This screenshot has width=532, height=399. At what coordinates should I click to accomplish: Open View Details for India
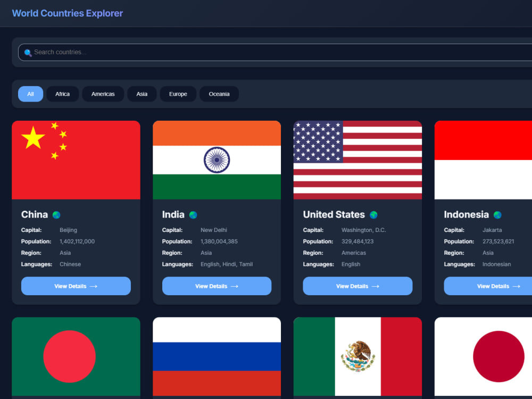point(217,286)
